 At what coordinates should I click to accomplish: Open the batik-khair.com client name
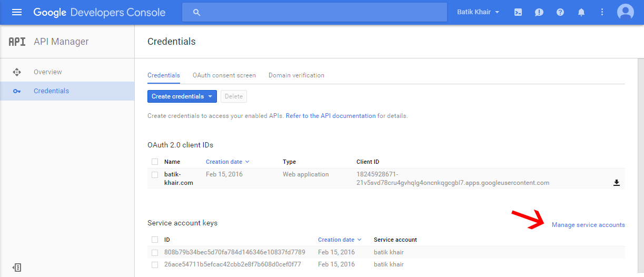pyautogui.click(x=179, y=179)
